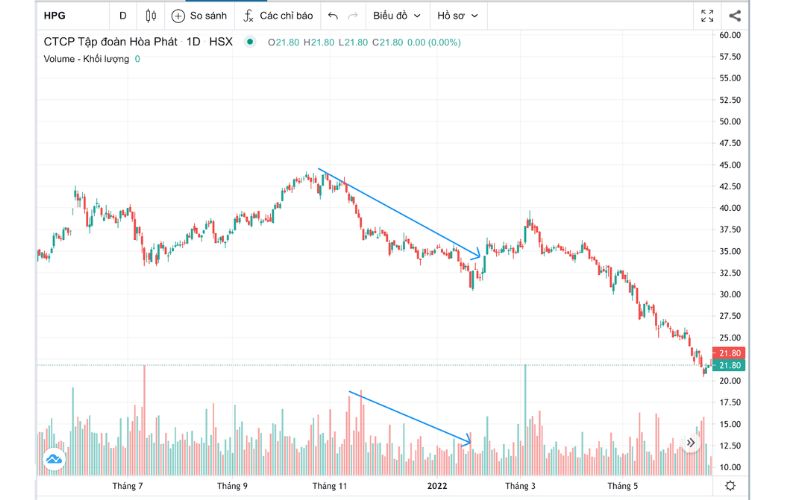Viewport: 800px width, 500px height.
Task: Open the candlestick chart style selector
Action: pyautogui.click(x=152, y=16)
